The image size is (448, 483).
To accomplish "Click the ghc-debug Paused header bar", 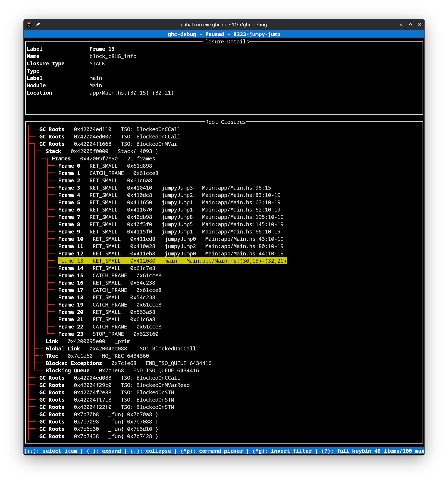I will (224, 34).
